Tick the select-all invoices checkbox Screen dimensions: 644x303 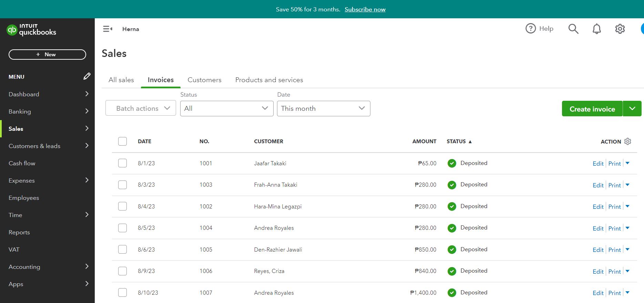[x=122, y=141]
